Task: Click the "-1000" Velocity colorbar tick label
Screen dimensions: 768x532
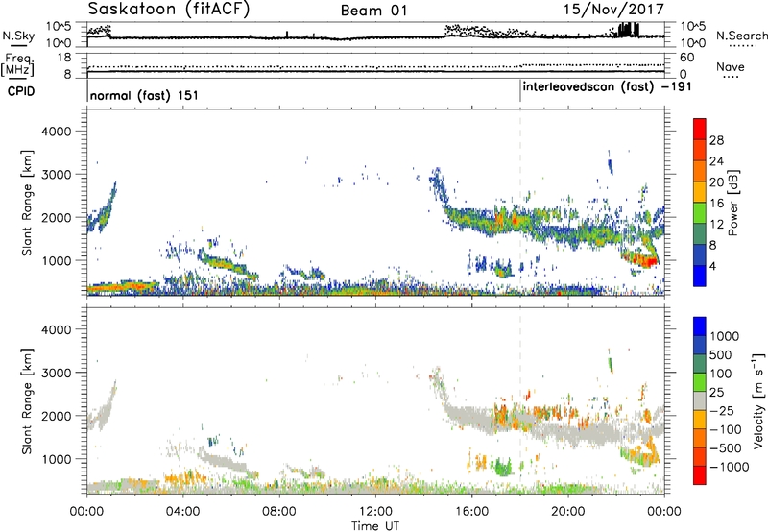Action: pos(729,467)
